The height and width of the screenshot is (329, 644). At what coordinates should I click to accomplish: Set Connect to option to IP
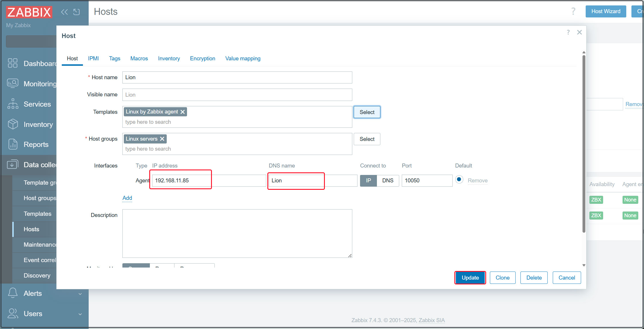(368, 180)
